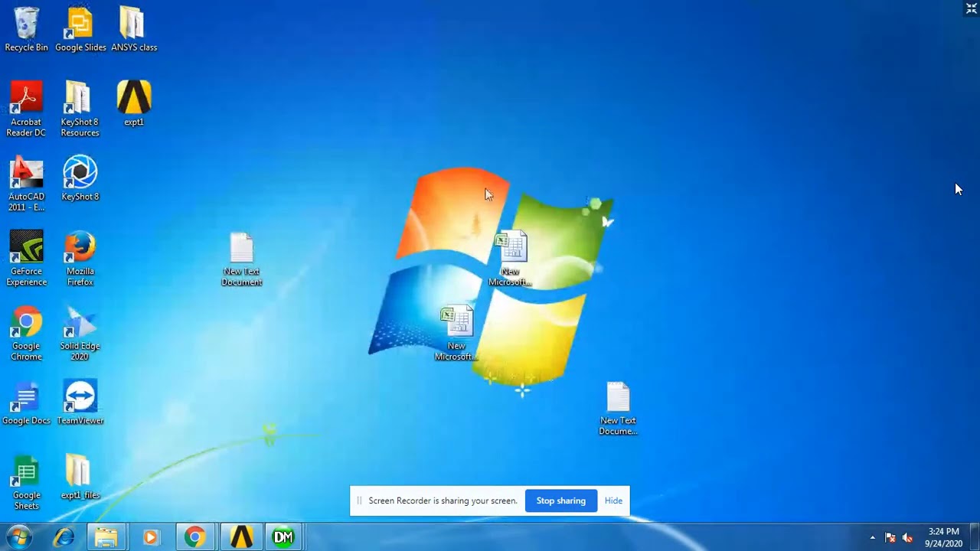Open Windows Explorer from the taskbar
This screenshot has height=551, width=980.
pyautogui.click(x=106, y=537)
